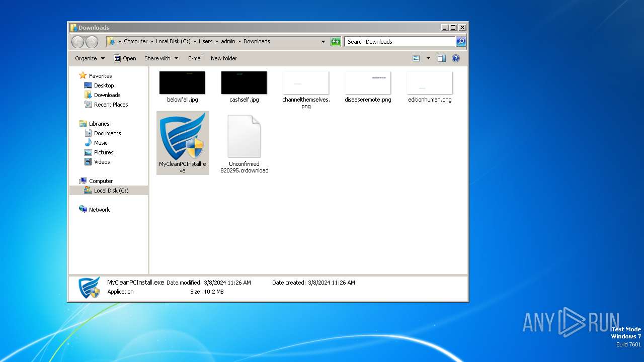Open Pictures library
This screenshot has height=362, width=644.
pos(104,152)
